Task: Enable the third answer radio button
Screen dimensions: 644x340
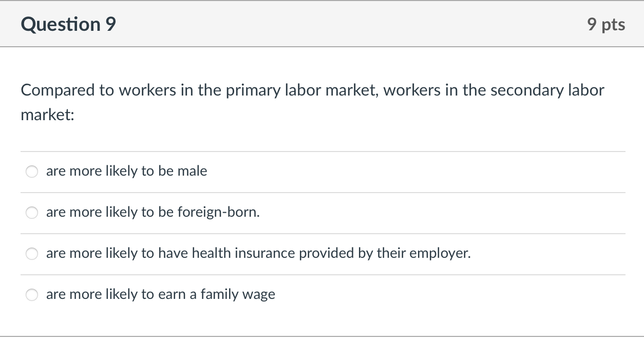Action: point(31,254)
